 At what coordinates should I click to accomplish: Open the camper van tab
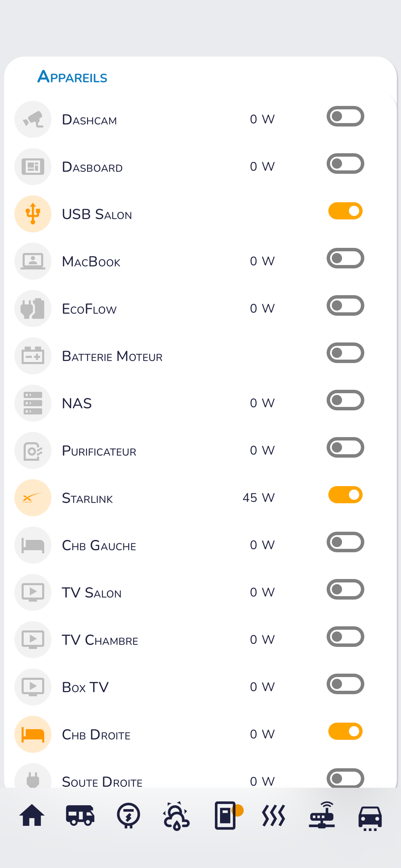pos(80,815)
